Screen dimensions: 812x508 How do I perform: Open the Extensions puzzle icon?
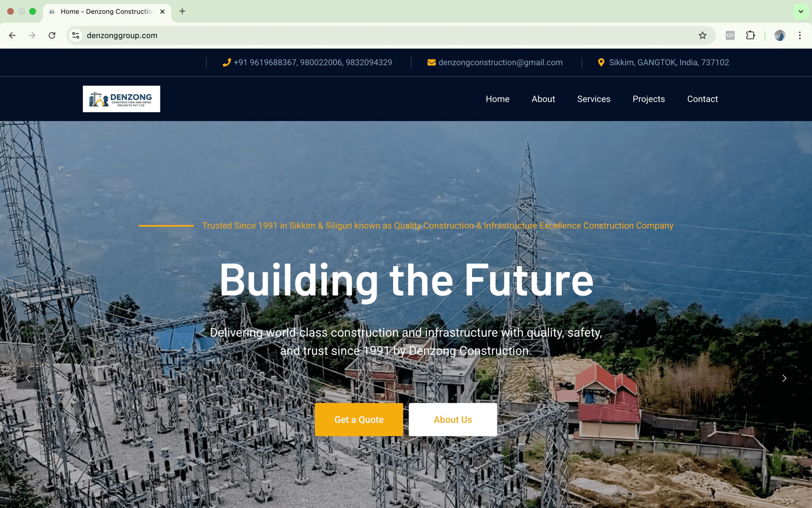point(750,36)
